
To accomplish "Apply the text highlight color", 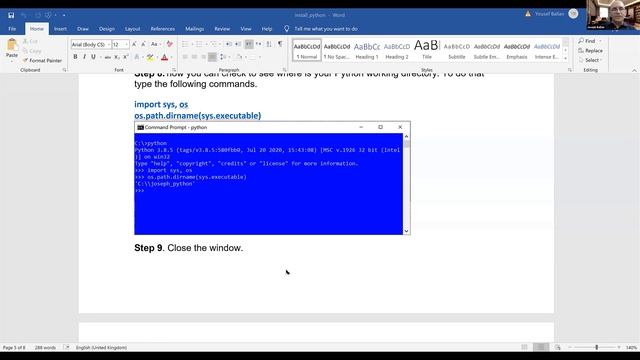I will click(150, 57).
